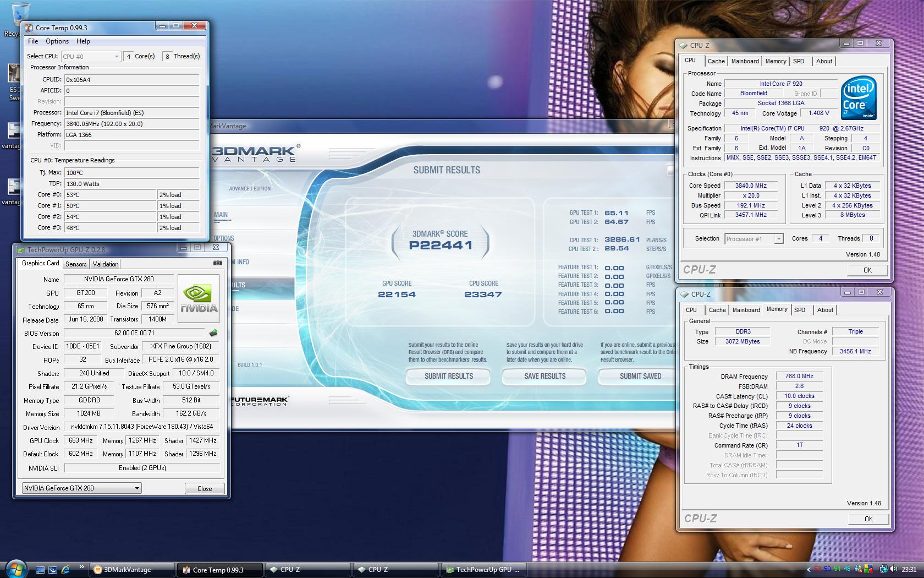
Task: Expand quick launch overflow chevron
Action: 81,567
